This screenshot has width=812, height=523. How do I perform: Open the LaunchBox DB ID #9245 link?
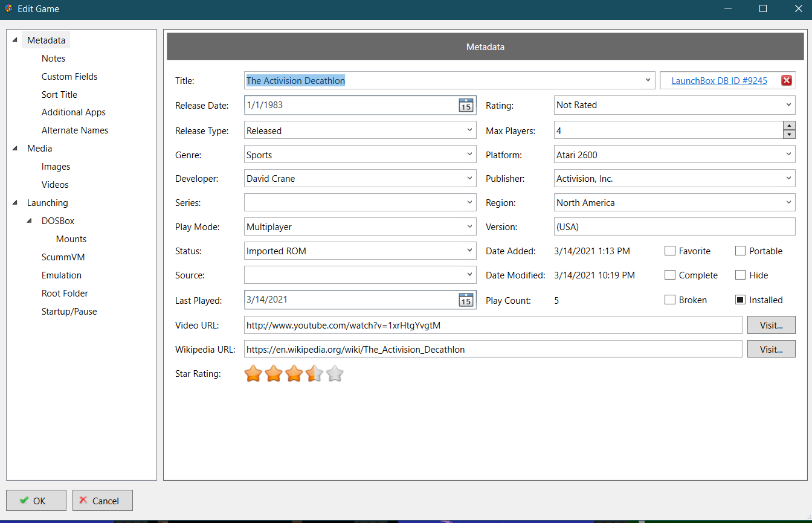click(x=719, y=81)
